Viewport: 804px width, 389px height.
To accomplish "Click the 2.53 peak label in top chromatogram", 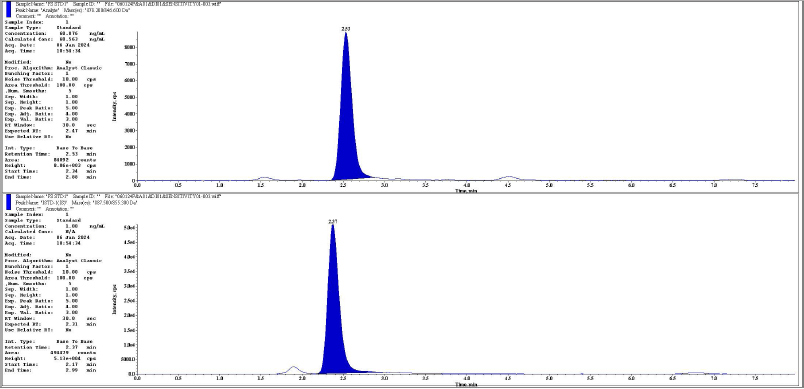I will click(x=346, y=29).
